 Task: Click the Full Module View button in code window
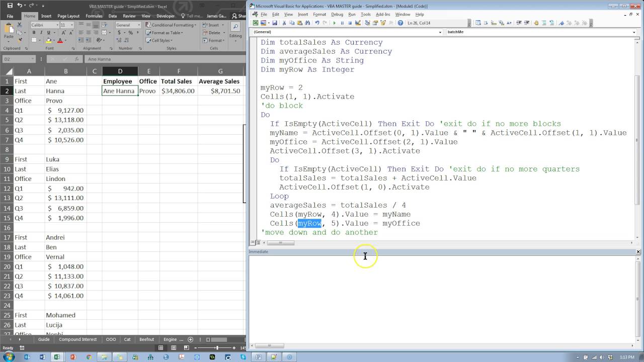pyautogui.click(x=258, y=243)
